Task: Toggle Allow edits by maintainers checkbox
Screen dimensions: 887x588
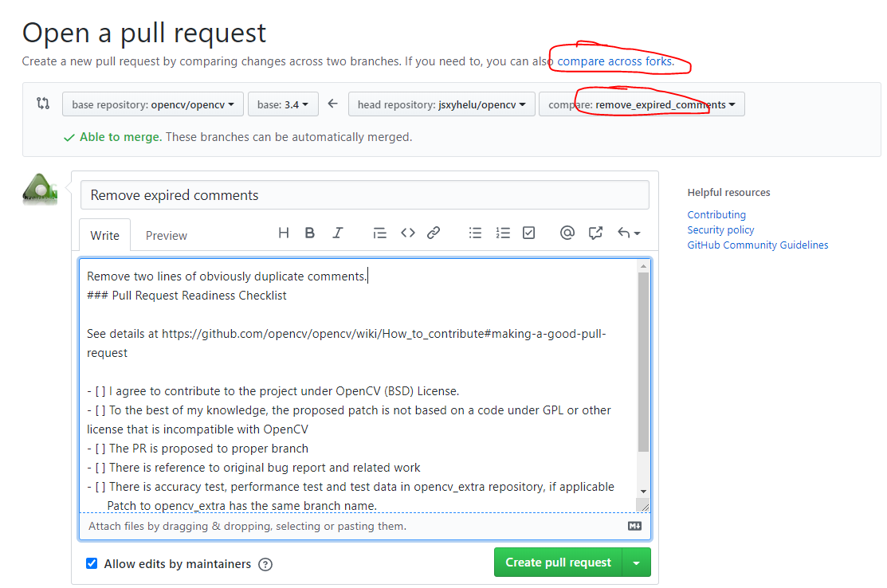Action: click(x=92, y=563)
